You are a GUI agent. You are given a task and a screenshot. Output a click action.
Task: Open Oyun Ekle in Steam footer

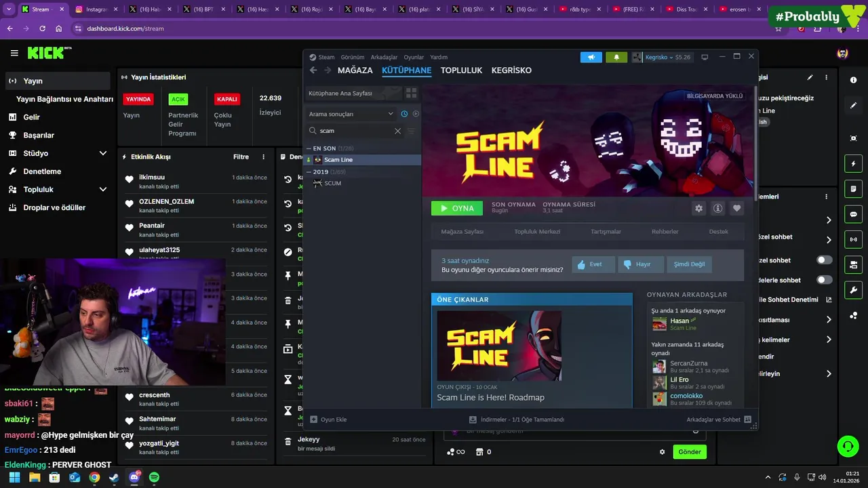click(328, 420)
